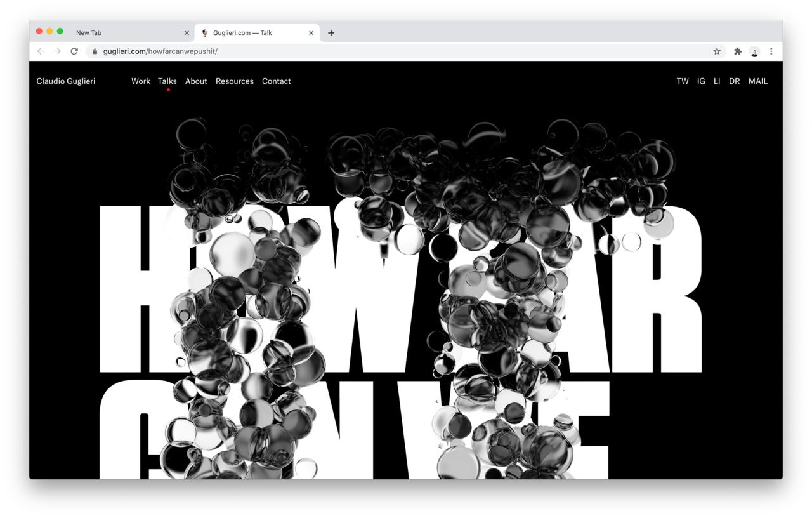This screenshot has height=518, width=812.
Task: Open the Chrome profile avatar
Action: (754, 51)
